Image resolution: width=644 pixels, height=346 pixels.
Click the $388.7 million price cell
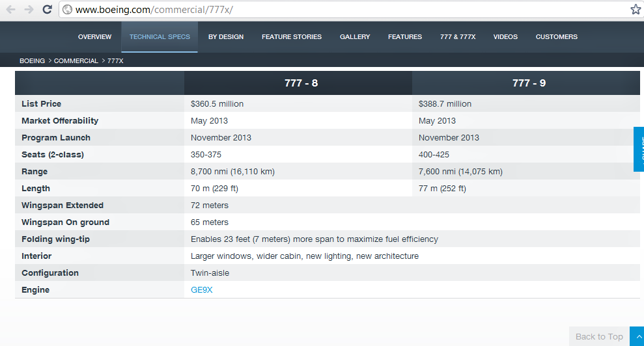(445, 104)
